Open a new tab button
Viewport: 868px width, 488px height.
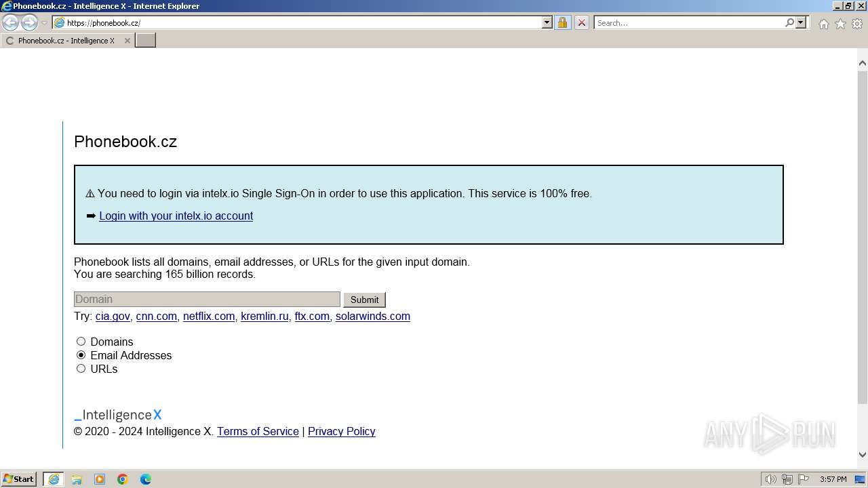tap(146, 41)
